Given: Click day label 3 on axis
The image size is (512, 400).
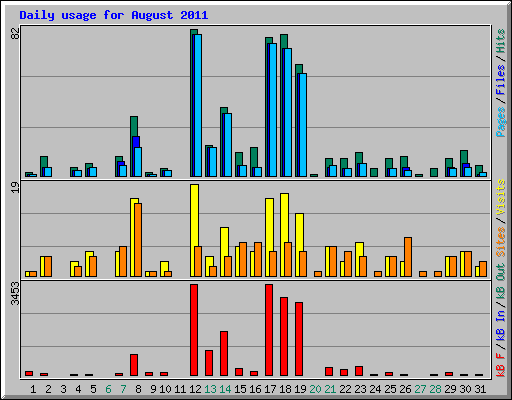Looking at the screenshot, I should 63,389.
